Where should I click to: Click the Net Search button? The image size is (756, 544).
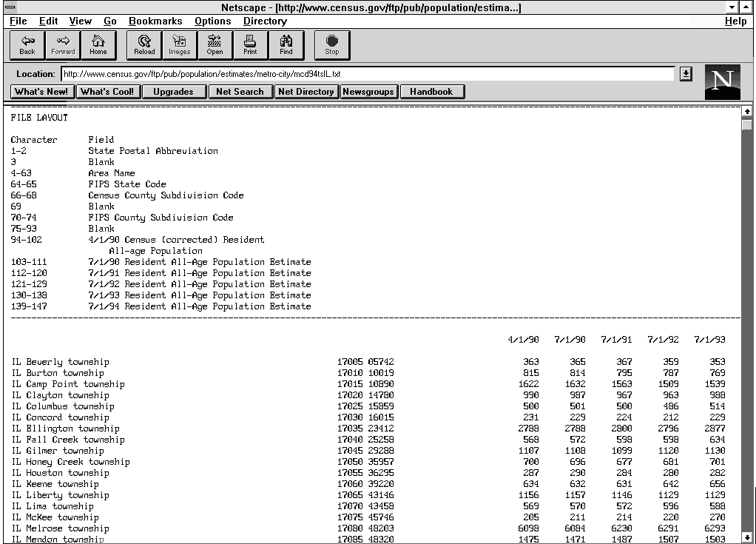240,92
